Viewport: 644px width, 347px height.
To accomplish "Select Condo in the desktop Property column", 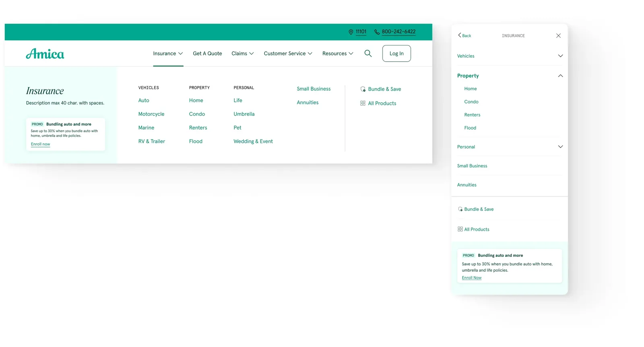I will (x=197, y=114).
